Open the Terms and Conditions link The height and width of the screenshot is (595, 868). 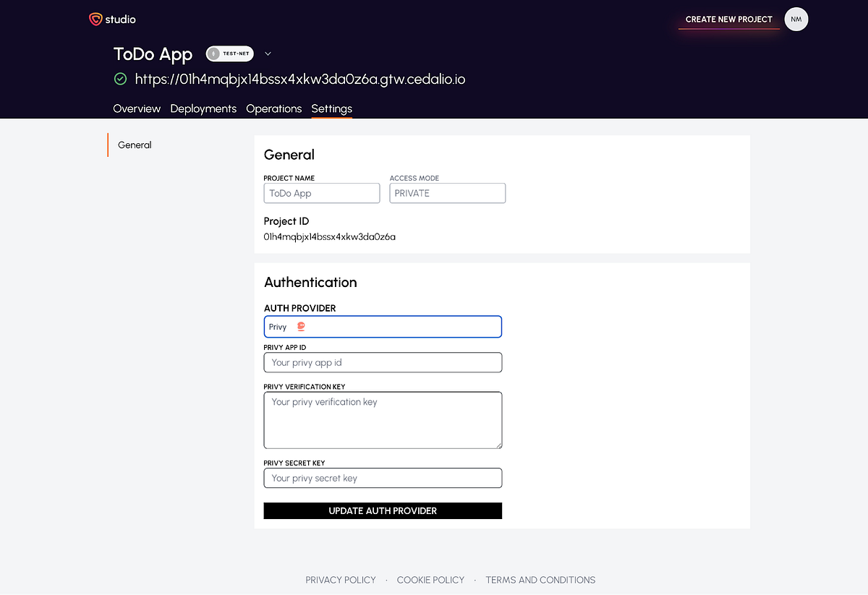[540, 579]
